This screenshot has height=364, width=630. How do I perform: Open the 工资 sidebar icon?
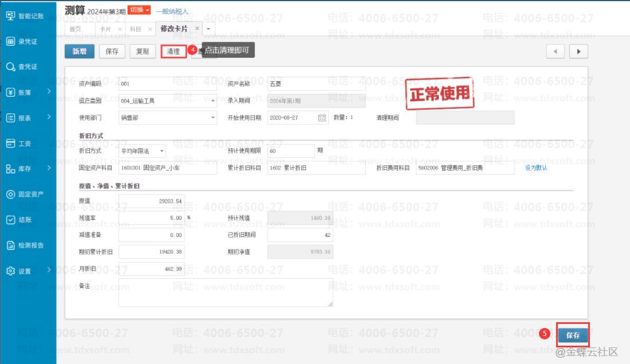point(10,143)
